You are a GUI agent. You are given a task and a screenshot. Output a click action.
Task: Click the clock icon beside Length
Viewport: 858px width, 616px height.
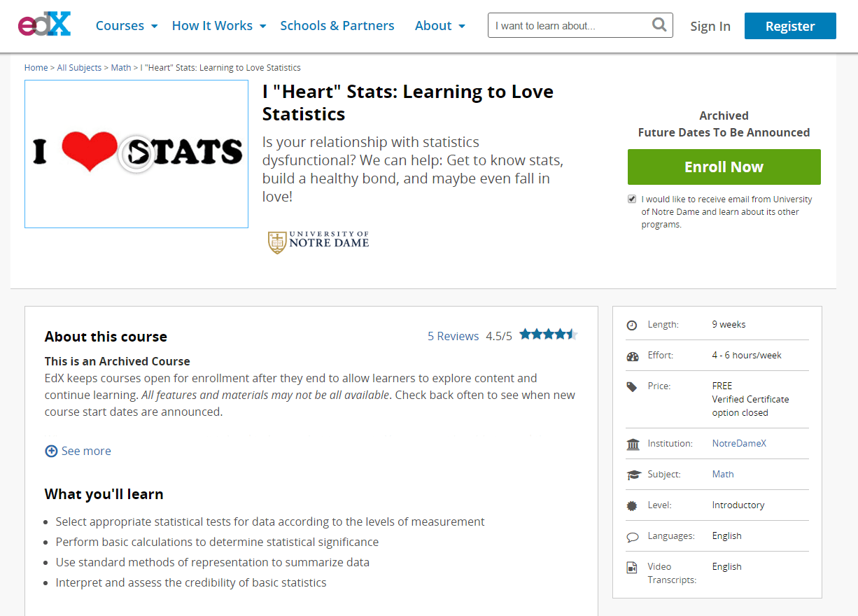tap(632, 325)
